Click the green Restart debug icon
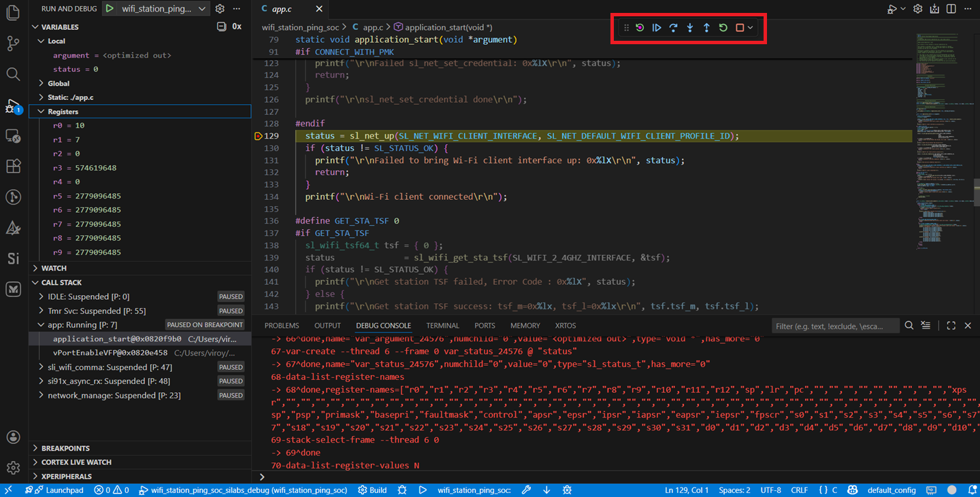This screenshot has height=497, width=980. click(723, 27)
